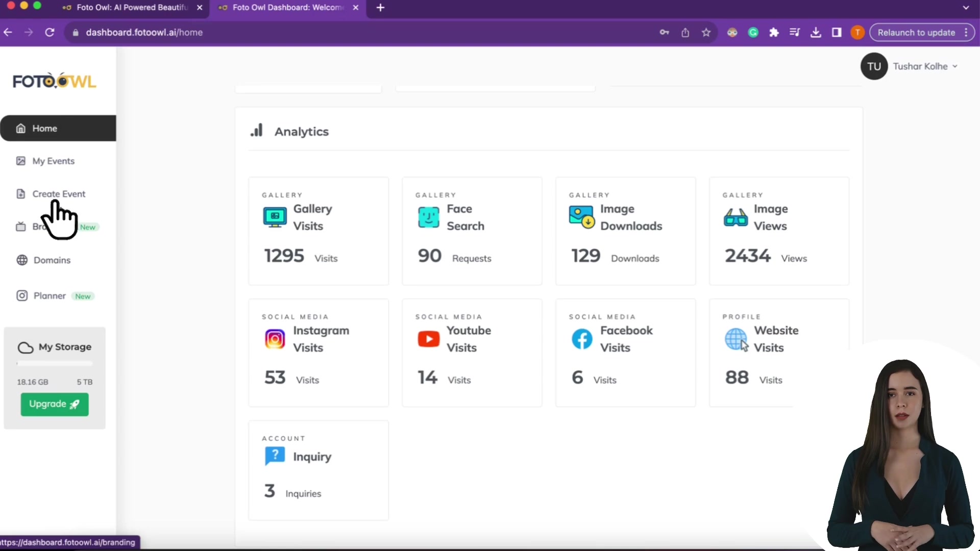Click the Youtube Visits play icon
This screenshot has width=980, height=551.
click(428, 339)
